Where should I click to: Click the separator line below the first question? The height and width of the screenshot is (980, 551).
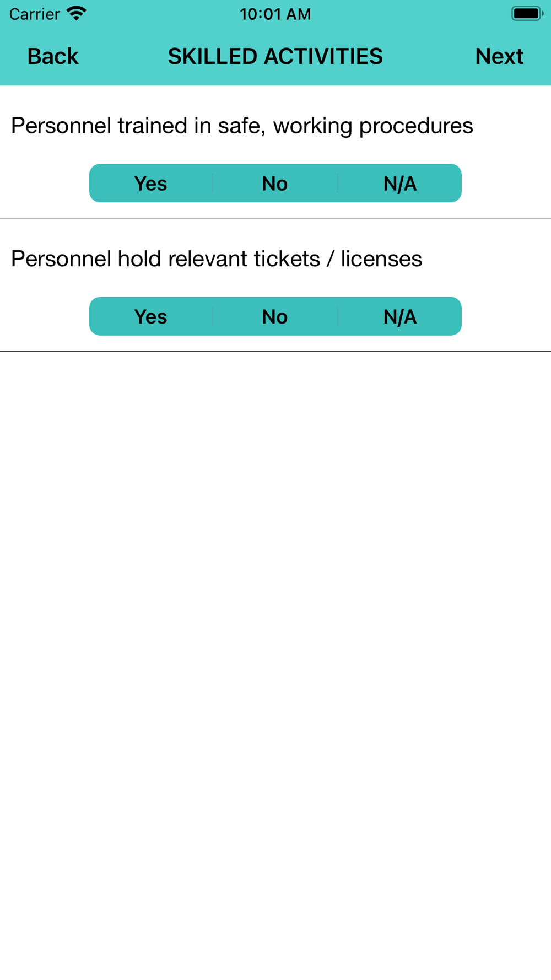pyautogui.click(x=275, y=218)
